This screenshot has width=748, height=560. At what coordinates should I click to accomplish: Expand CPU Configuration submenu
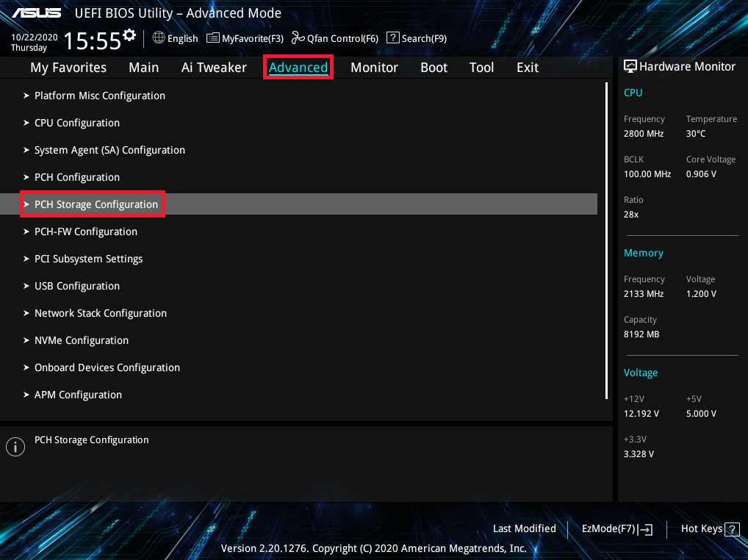point(76,123)
